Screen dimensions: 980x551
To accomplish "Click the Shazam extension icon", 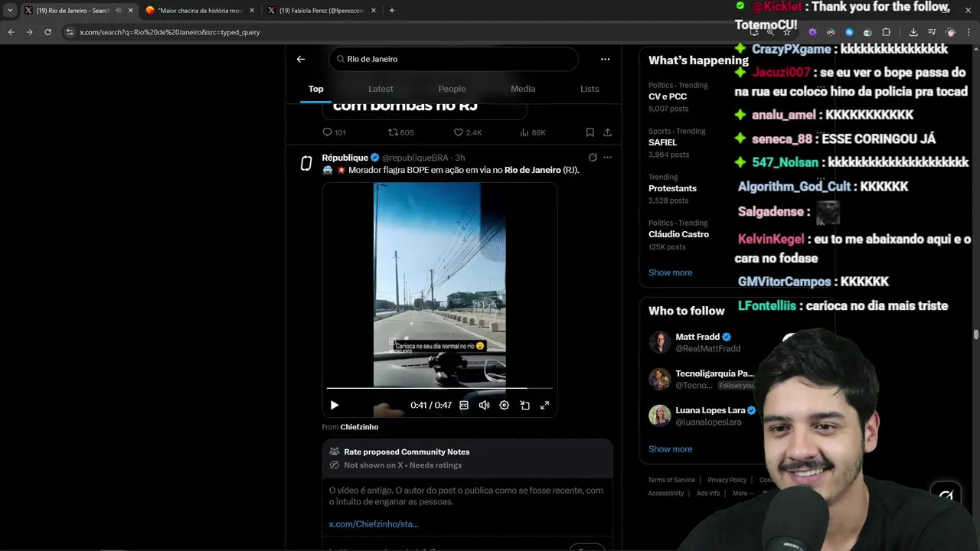I will [849, 32].
